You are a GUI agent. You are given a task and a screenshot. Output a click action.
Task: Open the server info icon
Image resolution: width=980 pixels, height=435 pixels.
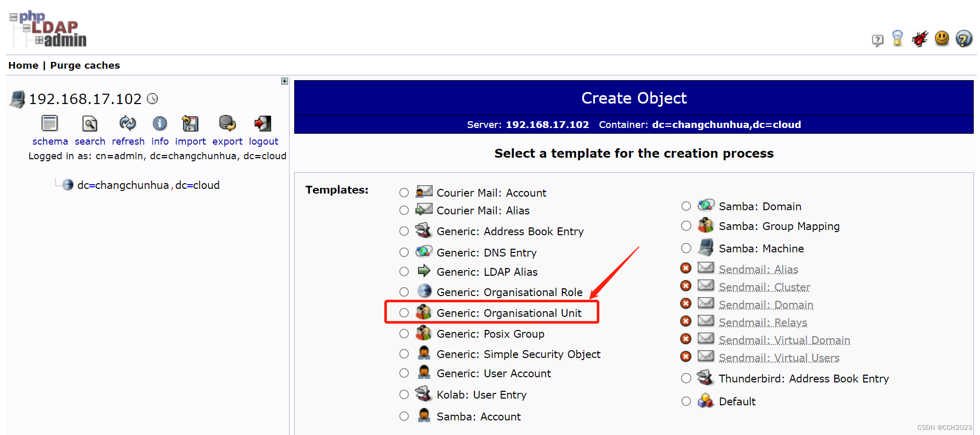[x=159, y=124]
